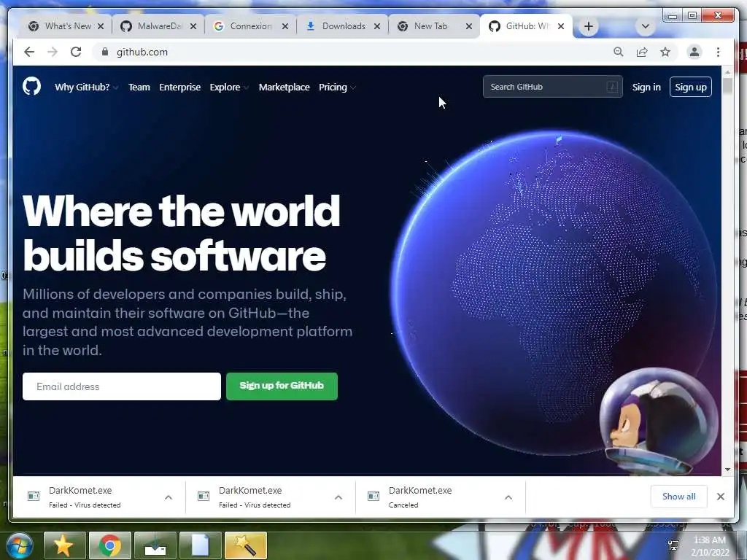Screen dimensions: 747x560
Task: Focus the Search GitHub field
Action: 553,87
